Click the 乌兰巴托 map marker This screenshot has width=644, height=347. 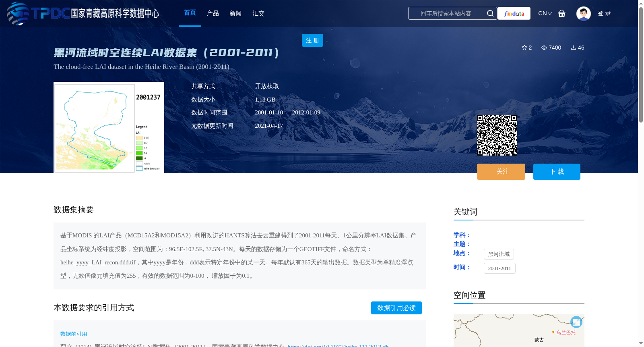point(553,332)
